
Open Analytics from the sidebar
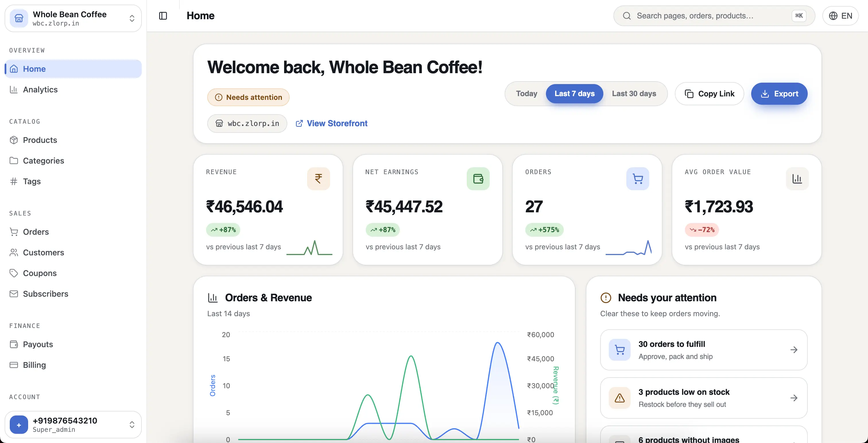pos(73,89)
